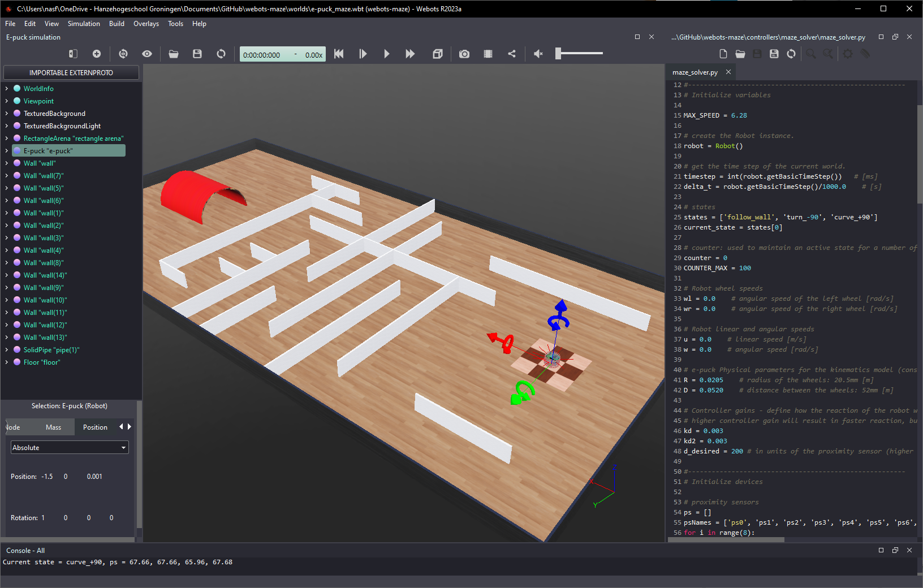
Task: Toggle sound mute speaker icon
Action: click(538, 54)
